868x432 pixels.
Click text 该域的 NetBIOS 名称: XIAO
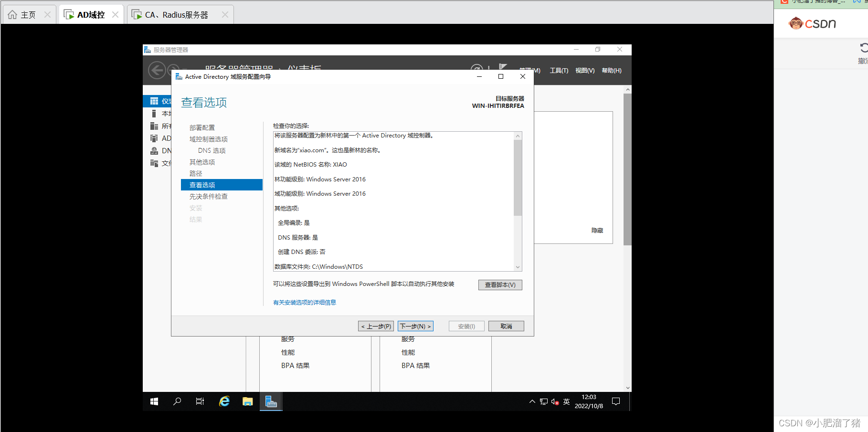tap(310, 165)
